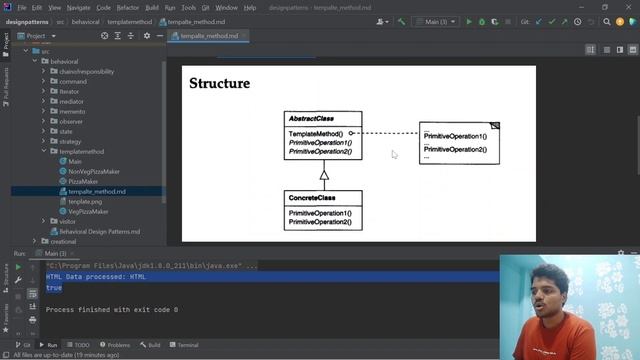Collapse the templatemethod folder
Image resolution: width=640 pixels, height=360 pixels.
44,151
